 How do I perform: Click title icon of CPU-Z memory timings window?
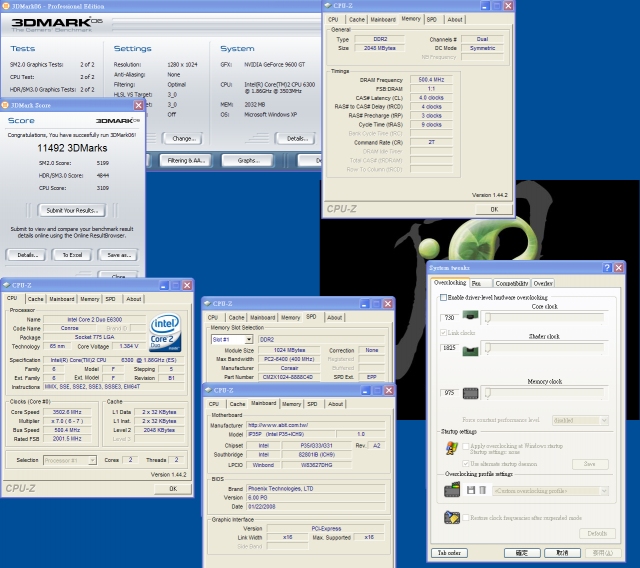coord(328,6)
